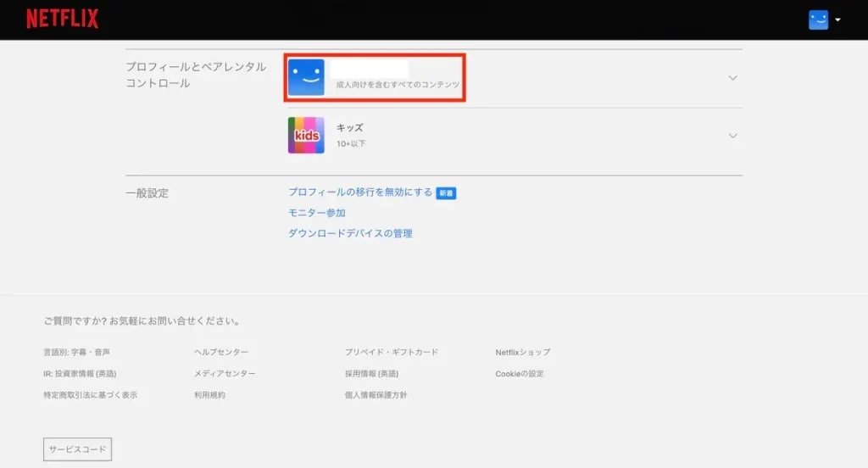Visit the Netflixショップ footer link
The height and width of the screenshot is (468, 868).
pos(523,352)
